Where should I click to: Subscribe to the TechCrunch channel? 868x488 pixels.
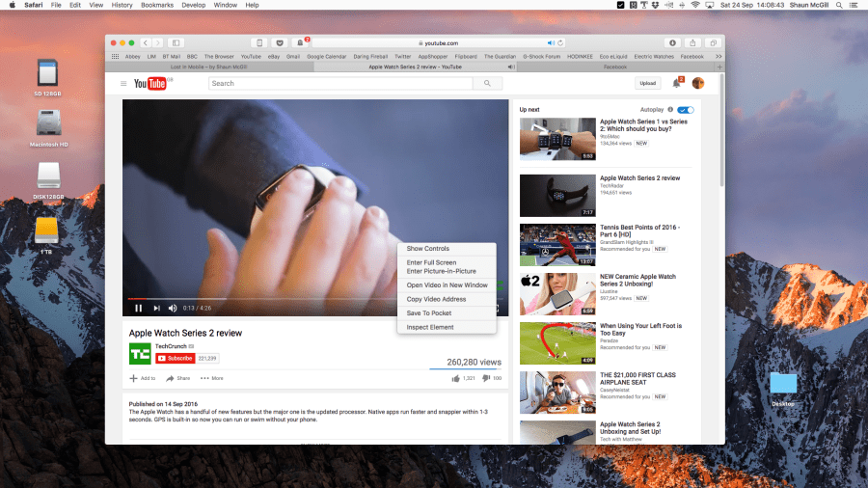point(175,359)
